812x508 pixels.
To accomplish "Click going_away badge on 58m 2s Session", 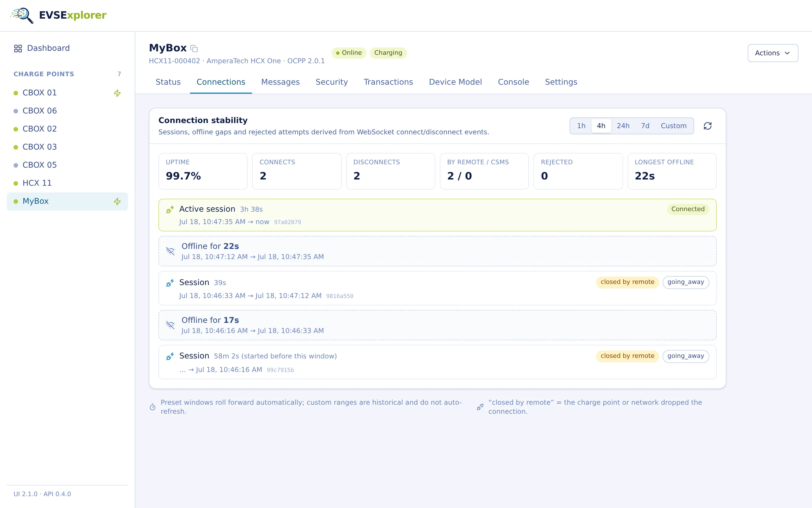I will 685,356.
